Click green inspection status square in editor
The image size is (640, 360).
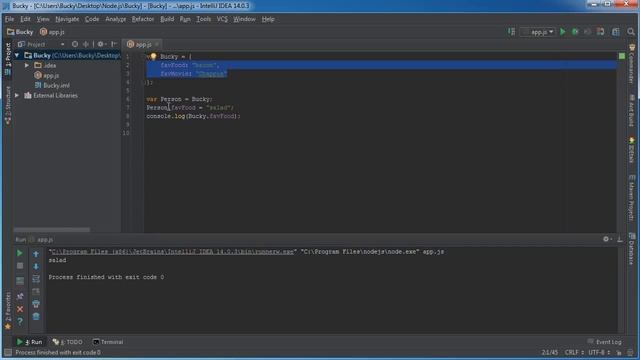[x=622, y=56]
